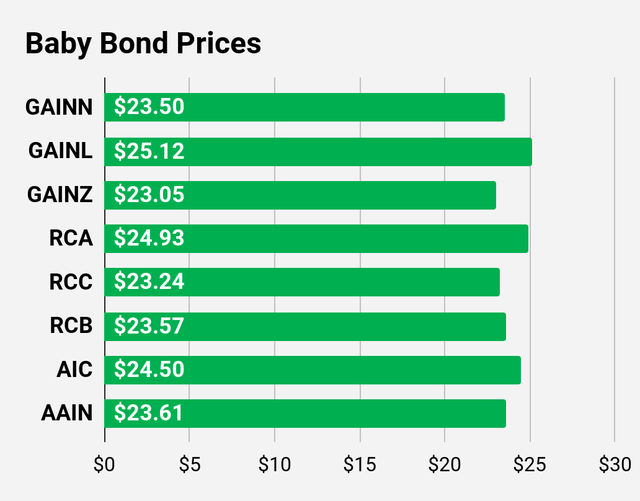Click the green bar showing $24.50
Viewport: 640px width, 501px height.
(312, 371)
